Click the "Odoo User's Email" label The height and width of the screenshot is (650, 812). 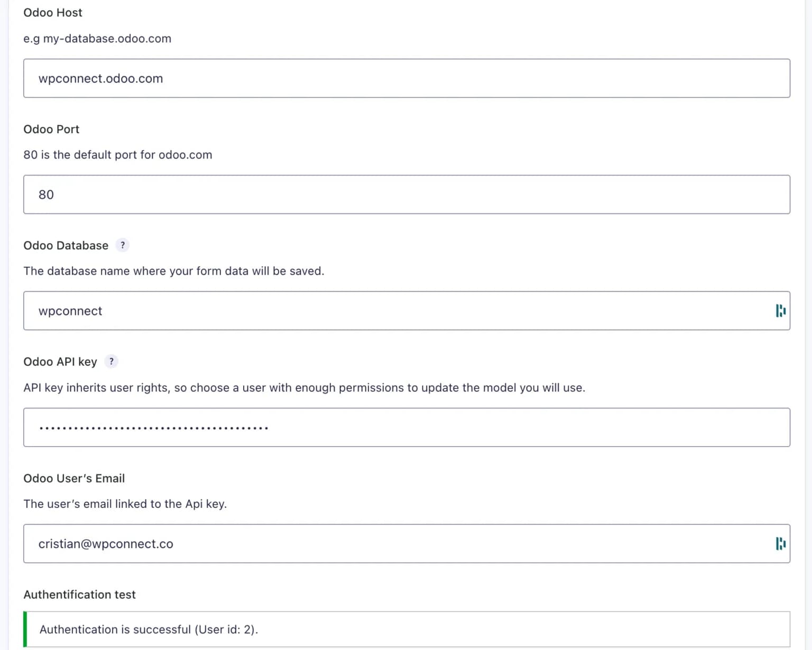click(x=74, y=478)
